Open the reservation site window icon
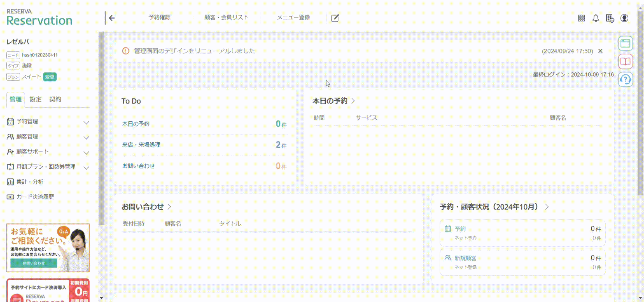Viewport: 644px width, 302px height. pyautogui.click(x=626, y=43)
